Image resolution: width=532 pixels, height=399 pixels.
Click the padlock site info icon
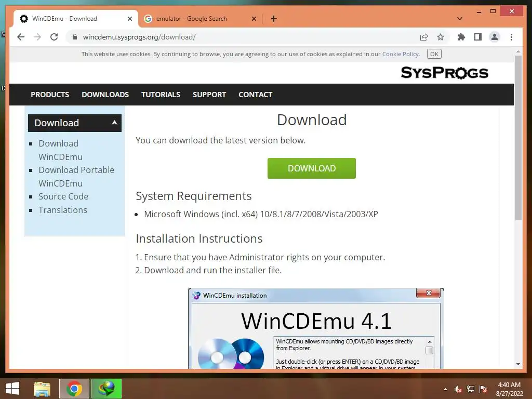(75, 37)
